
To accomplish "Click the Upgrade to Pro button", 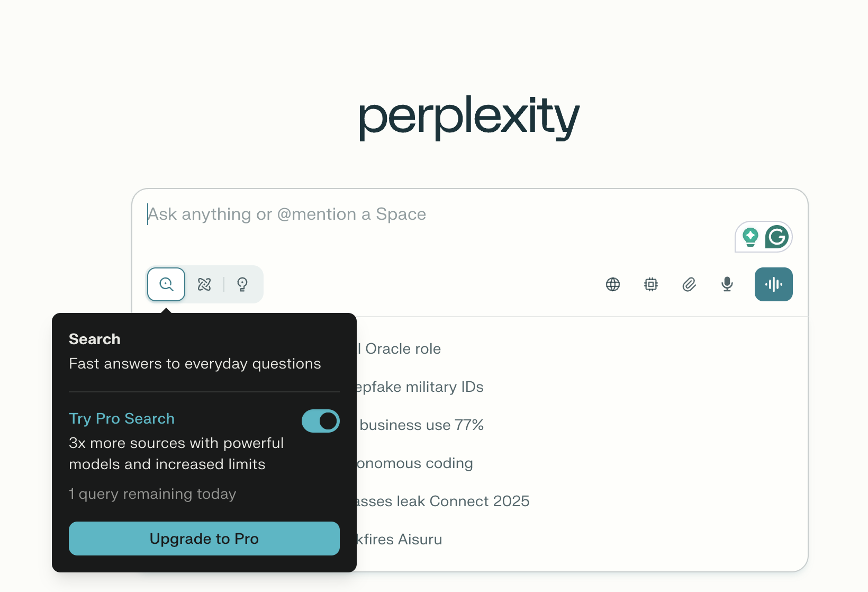I will click(204, 539).
